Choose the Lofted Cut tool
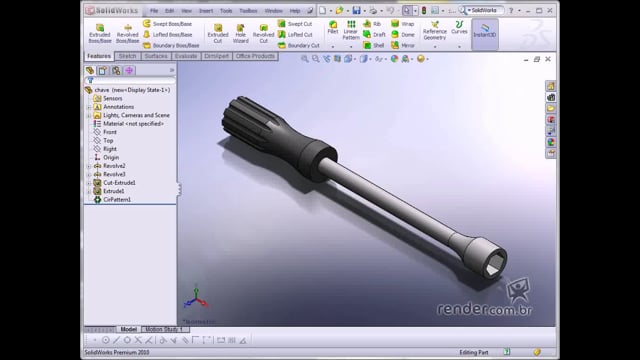 [295, 35]
